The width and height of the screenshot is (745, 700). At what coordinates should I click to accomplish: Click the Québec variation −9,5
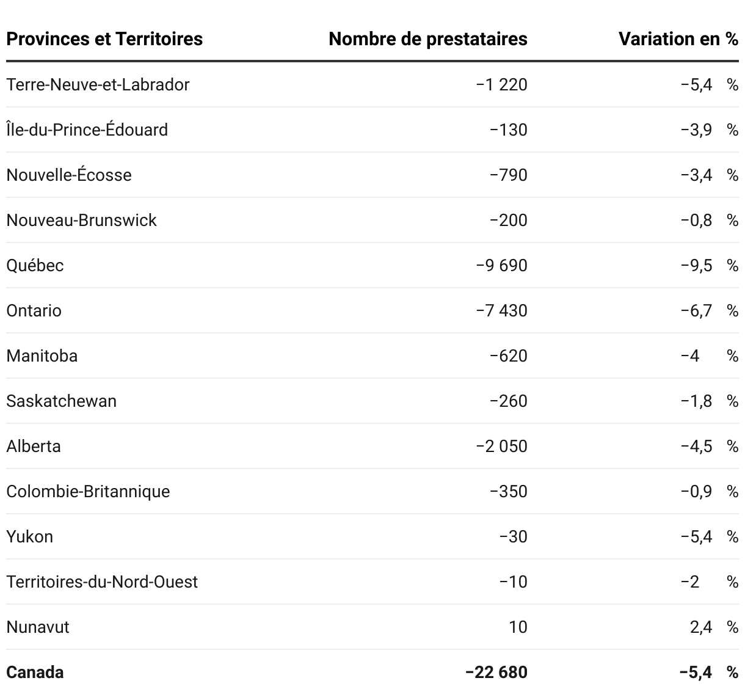[x=696, y=265]
